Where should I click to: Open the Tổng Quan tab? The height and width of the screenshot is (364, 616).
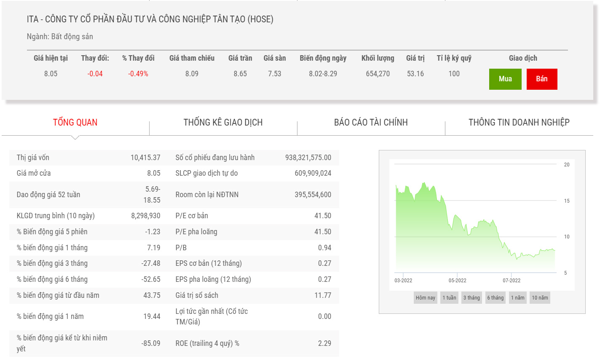point(75,123)
